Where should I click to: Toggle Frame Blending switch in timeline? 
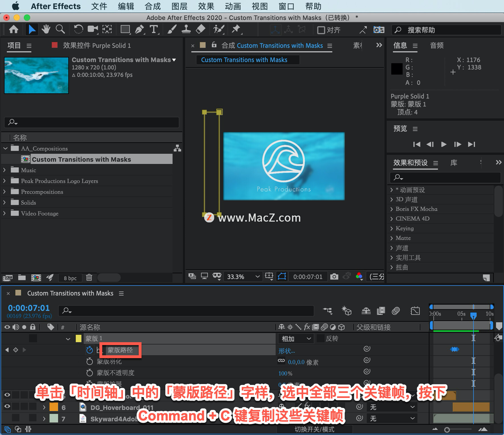click(x=381, y=311)
